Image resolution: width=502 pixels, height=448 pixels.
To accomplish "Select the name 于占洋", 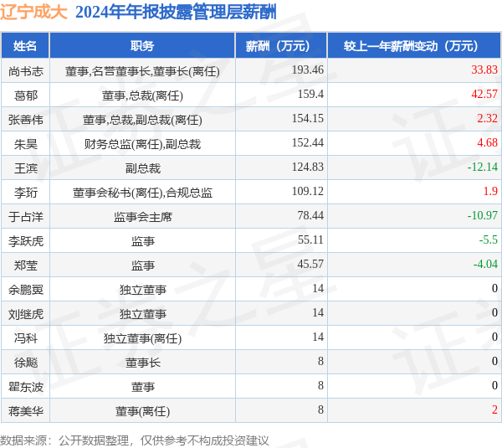I will click(x=26, y=217).
